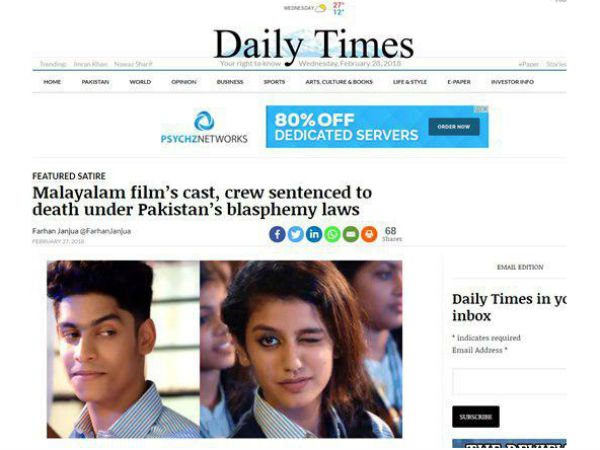Open author Farhan Janjua's profile link

click(82, 231)
